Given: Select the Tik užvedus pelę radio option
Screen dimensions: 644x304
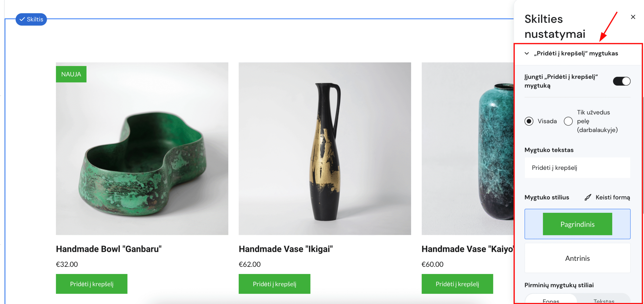Looking at the screenshot, I should pyautogui.click(x=568, y=121).
